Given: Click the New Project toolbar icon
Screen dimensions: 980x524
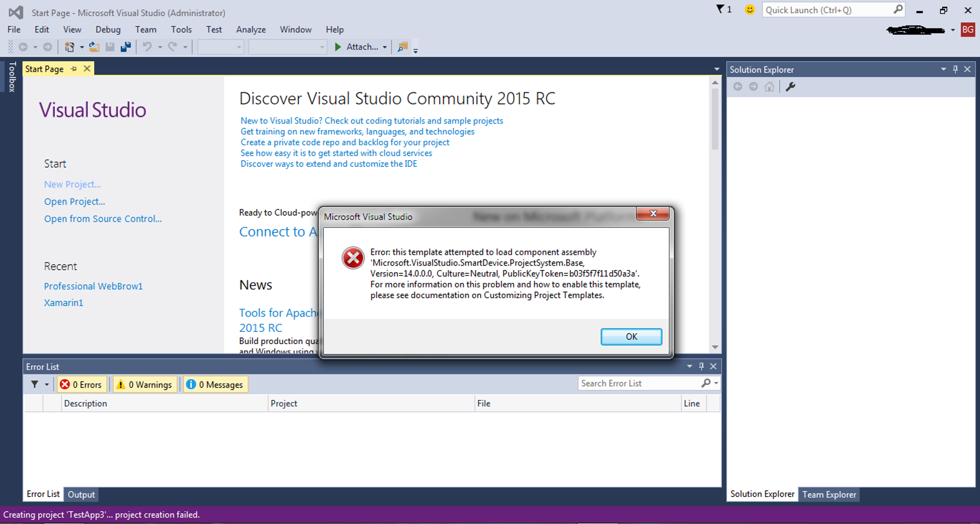Looking at the screenshot, I should (70, 47).
